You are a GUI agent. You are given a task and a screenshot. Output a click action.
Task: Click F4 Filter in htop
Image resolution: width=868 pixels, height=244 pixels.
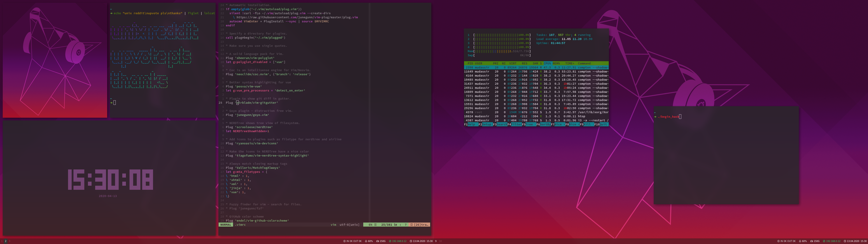tap(514, 124)
